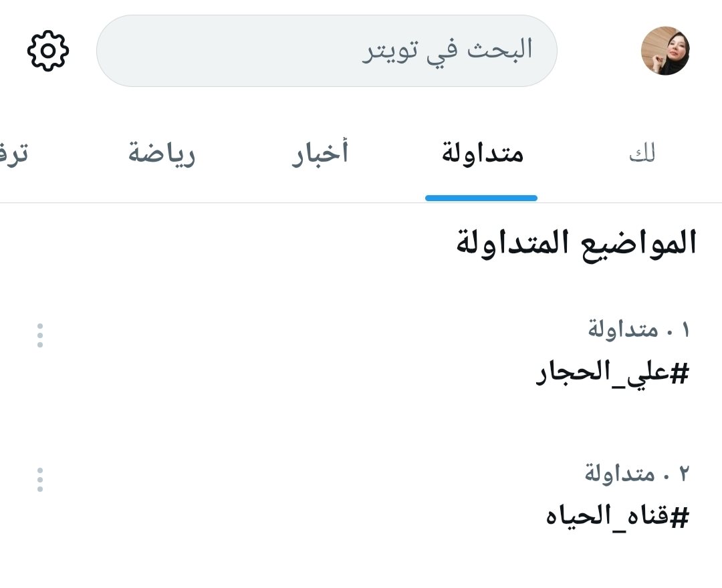Switch to the partially visible ترفيه tab
The width and height of the screenshot is (722, 588).
pyautogui.click(x=13, y=154)
